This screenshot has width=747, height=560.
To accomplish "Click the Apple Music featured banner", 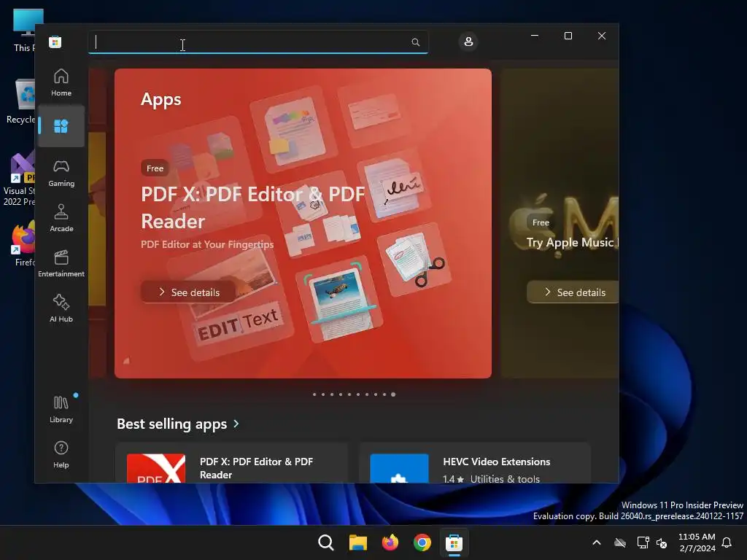I will [560, 223].
